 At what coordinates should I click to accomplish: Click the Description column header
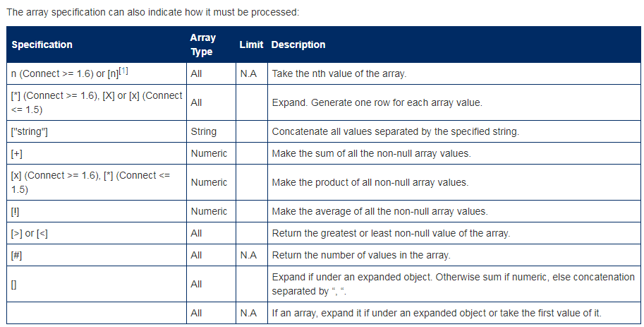[x=298, y=44]
